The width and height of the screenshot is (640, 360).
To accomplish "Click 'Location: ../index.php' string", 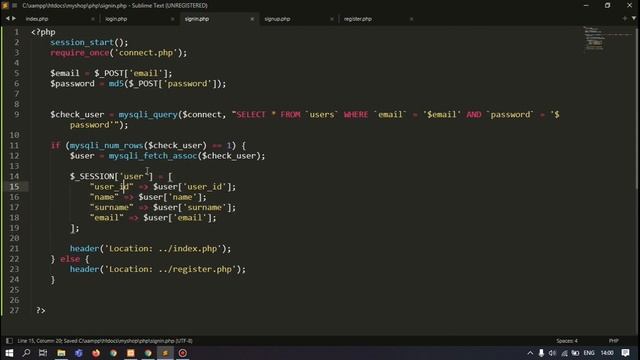I will 163,249.
